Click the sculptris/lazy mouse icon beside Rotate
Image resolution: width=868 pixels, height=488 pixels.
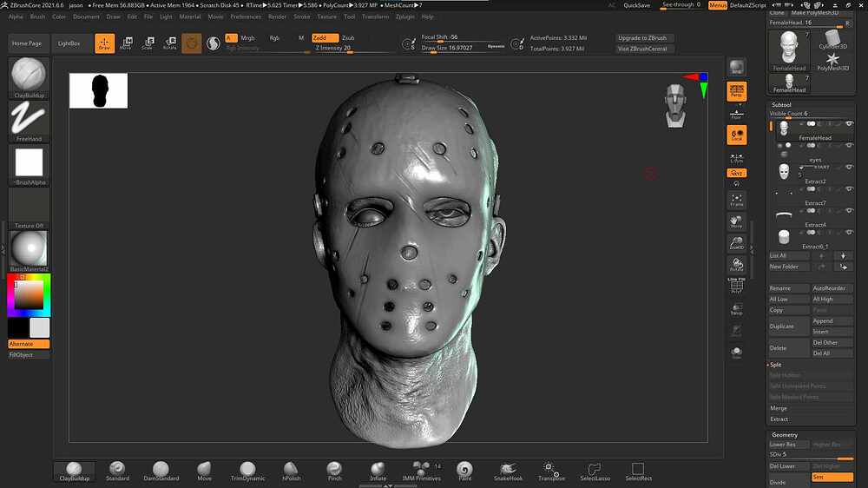tap(192, 43)
